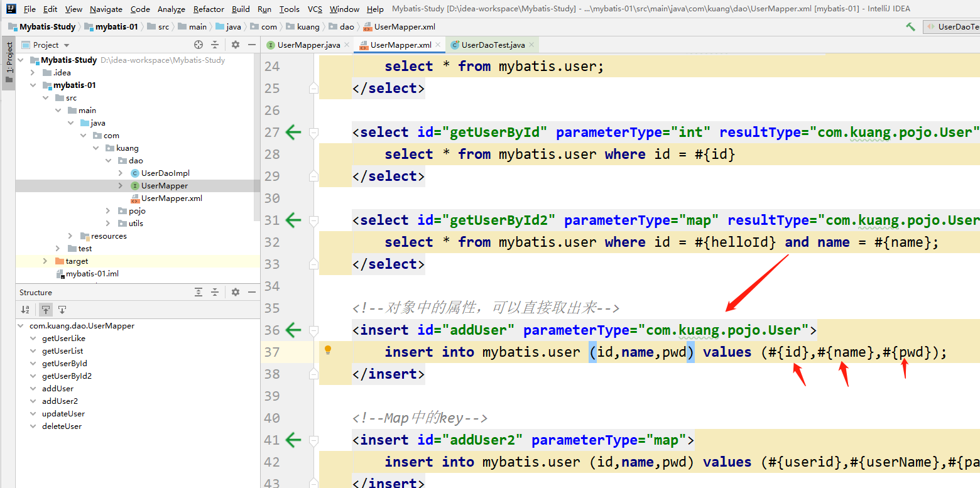Click the Project tree vertical scrollbar
The image size is (980, 488).
(x=257, y=138)
